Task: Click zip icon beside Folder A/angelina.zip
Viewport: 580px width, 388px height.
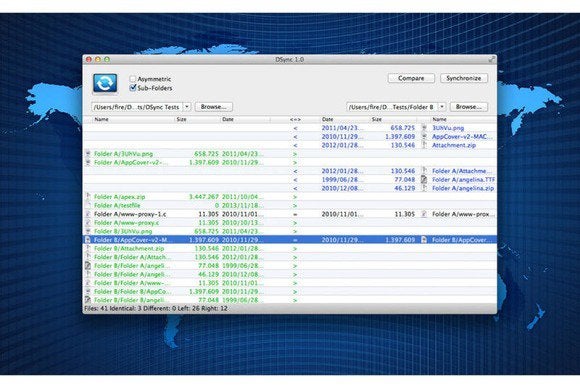Action: coord(424,188)
